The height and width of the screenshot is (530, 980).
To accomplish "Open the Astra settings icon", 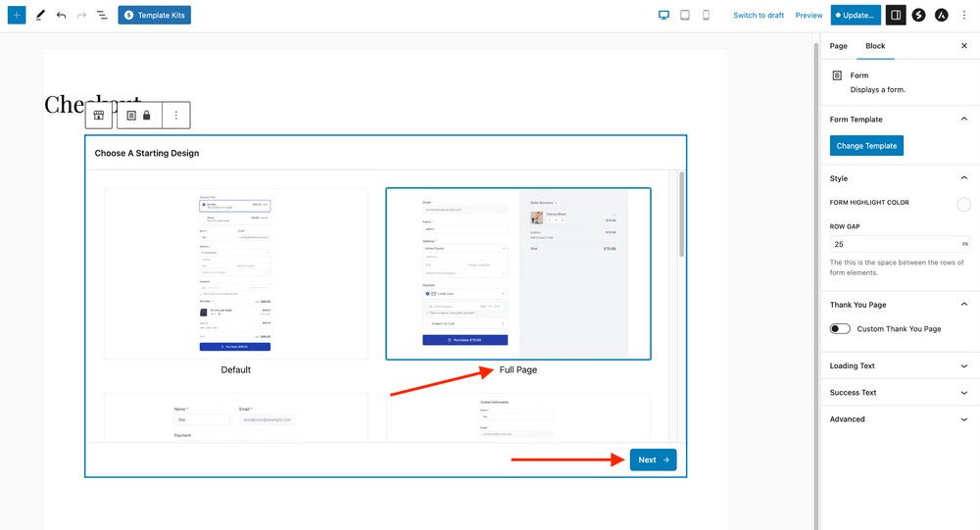I will click(x=941, y=15).
